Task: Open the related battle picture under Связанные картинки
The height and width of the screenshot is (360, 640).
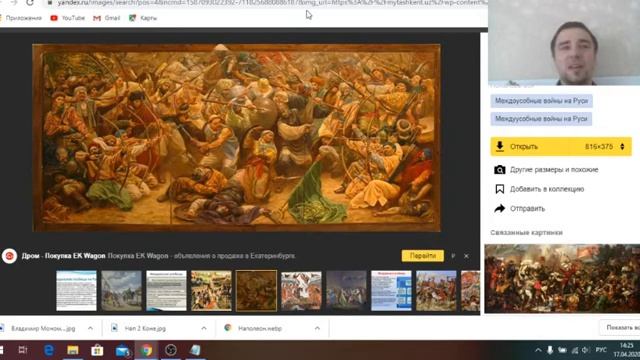Action: (x=562, y=279)
